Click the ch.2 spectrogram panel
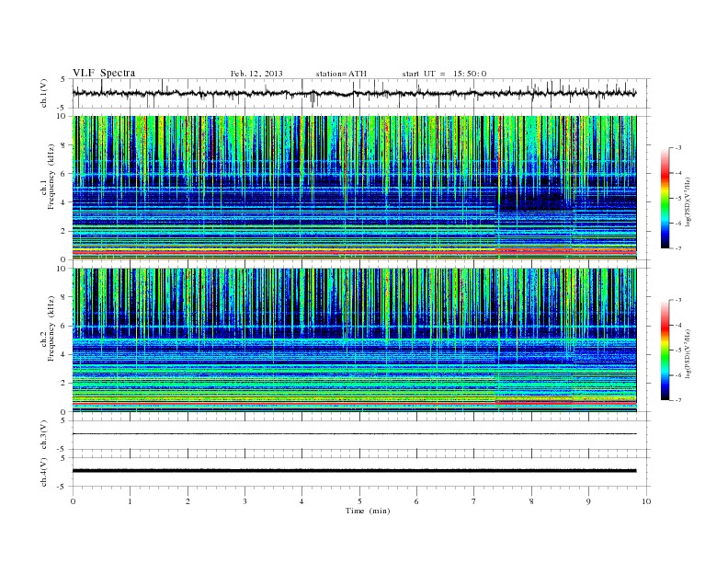The image size is (728, 563). (354, 340)
